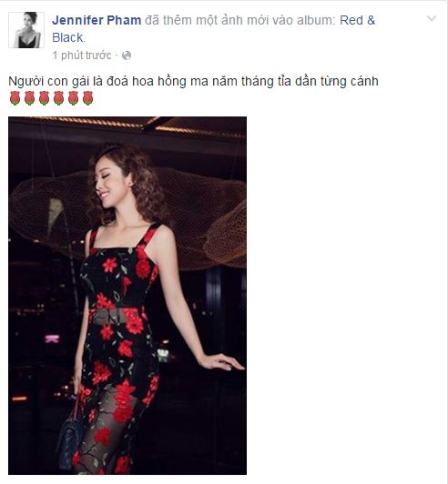This screenshot has height=484, width=448.
Task: Open the Jennifer Pham profile link
Action: (97, 20)
